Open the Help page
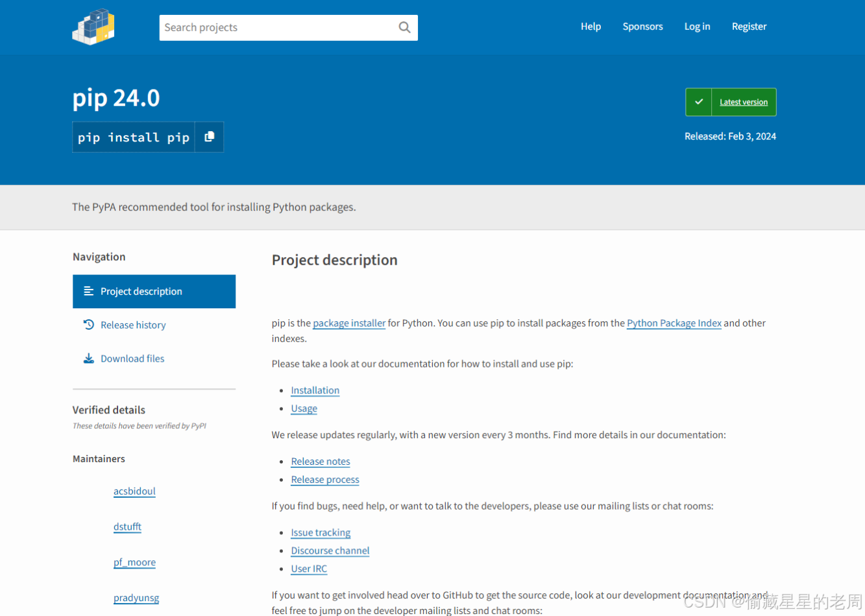This screenshot has width=865, height=616. [x=591, y=27]
